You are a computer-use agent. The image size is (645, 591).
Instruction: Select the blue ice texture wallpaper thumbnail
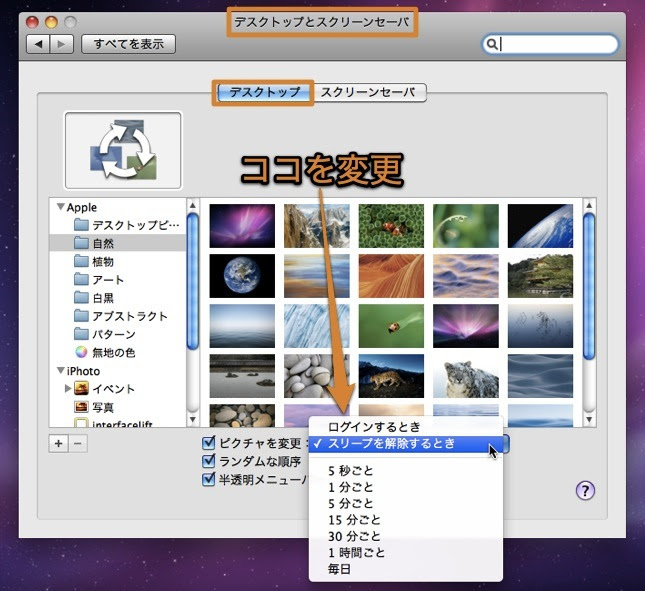click(x=317, y=326)
